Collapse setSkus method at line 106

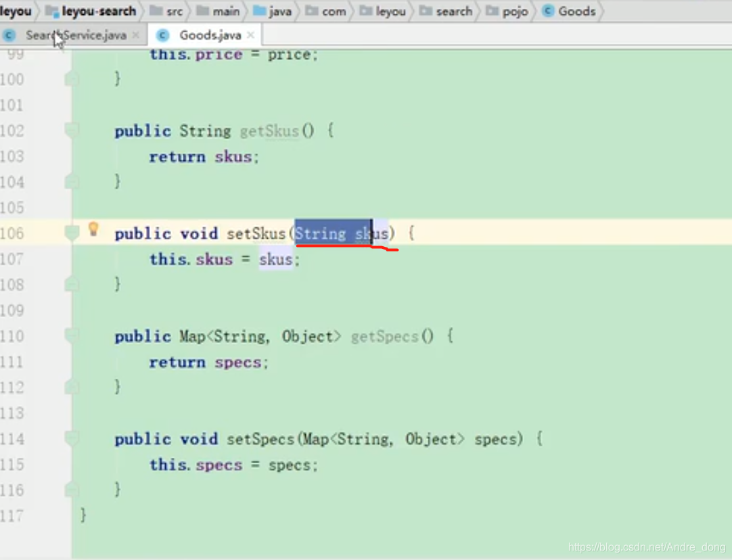[x=72, y=233]
